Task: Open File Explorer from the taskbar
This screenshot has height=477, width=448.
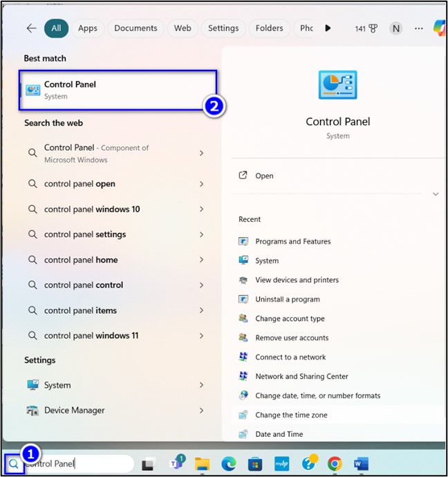Action: [203, 465]
